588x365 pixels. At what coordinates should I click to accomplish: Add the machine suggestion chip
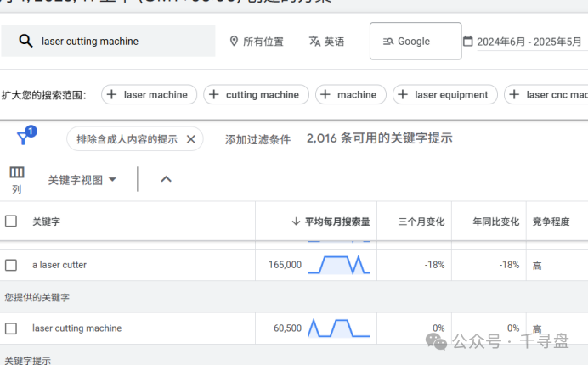tap(351, 95)
